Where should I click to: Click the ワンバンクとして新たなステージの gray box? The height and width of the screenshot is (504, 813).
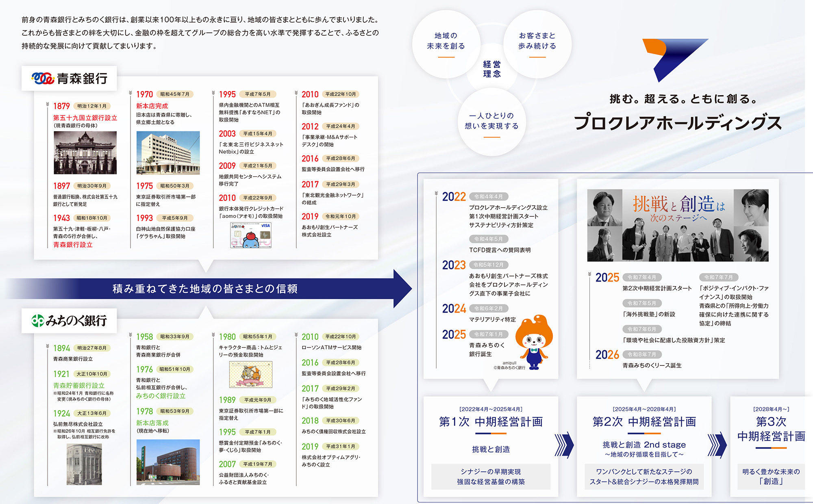(644, 477)
